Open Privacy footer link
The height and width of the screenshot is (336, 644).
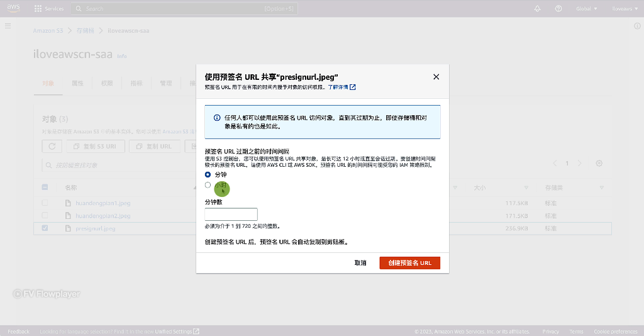pos(550,332)
